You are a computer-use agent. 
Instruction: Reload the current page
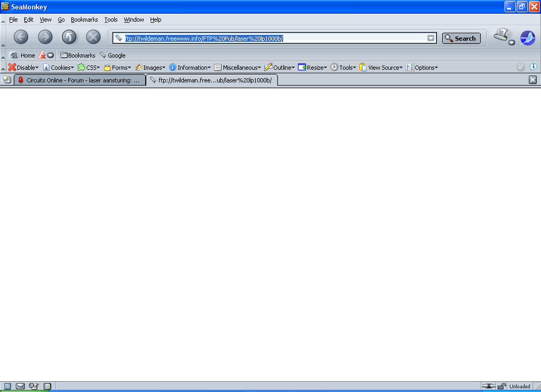69,37
